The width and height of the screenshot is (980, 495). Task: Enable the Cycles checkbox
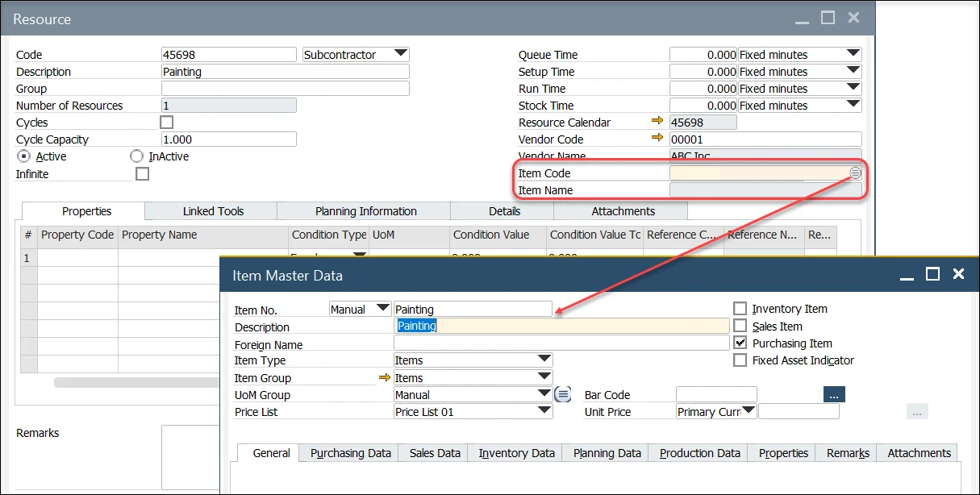(167, 123)
